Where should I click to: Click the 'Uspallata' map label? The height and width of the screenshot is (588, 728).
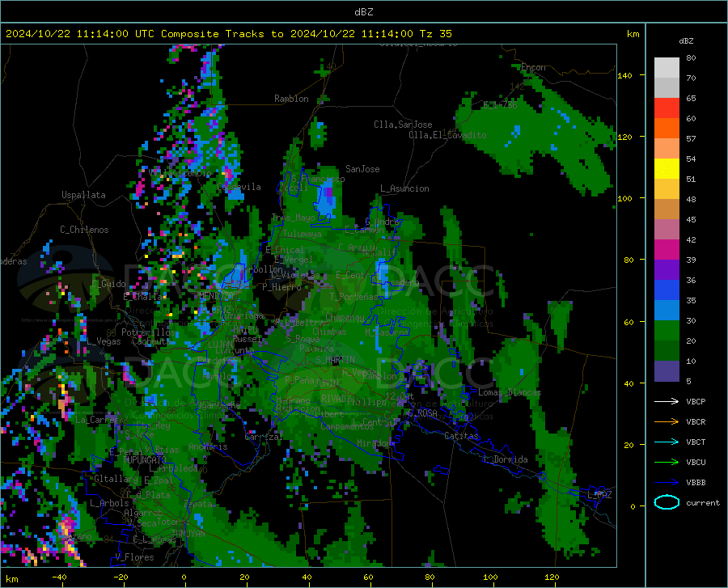point(83,195)
